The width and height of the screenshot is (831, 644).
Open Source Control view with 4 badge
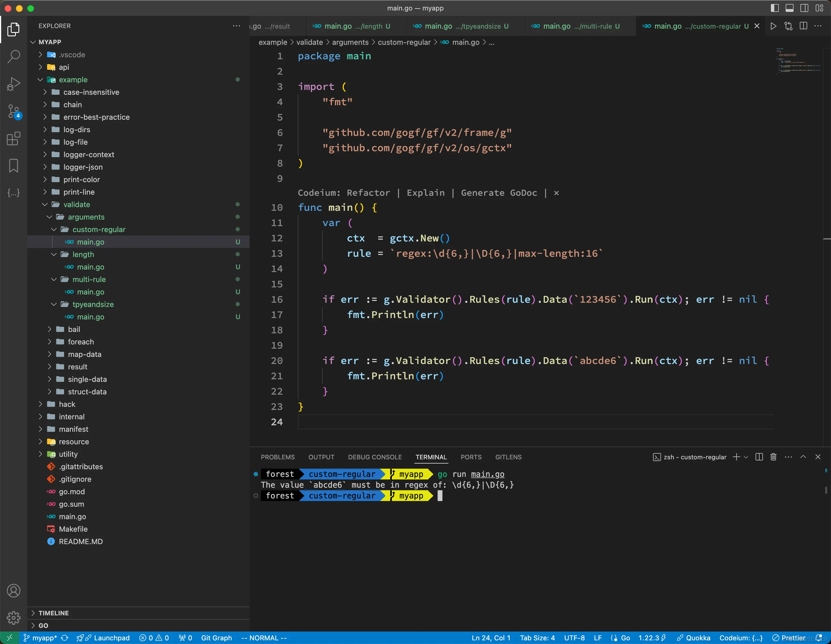pyautogui.click(x=14, y=112)
